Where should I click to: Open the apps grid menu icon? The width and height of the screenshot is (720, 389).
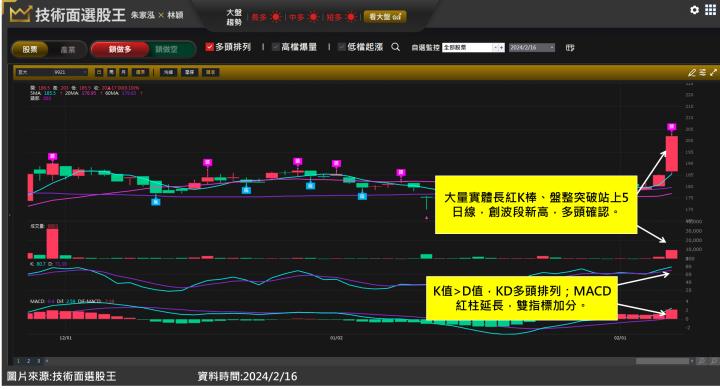pyautogui.click(x=710, y=10)
